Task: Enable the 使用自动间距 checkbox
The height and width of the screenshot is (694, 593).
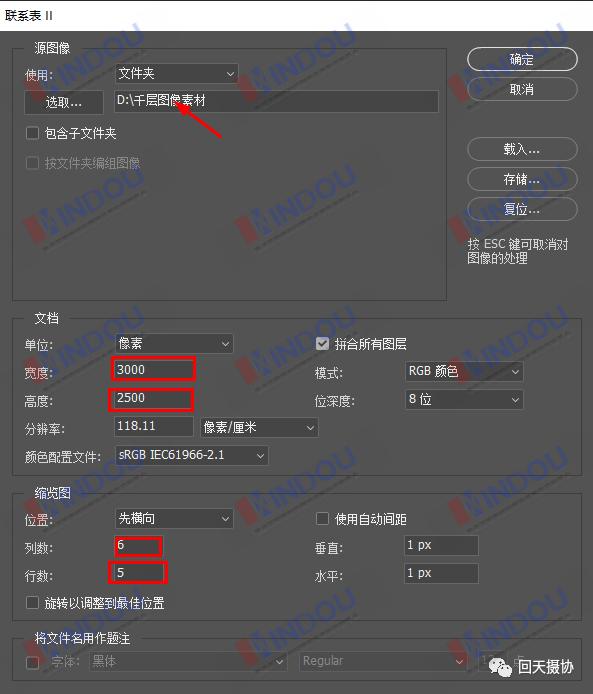Action: click(x=322, y=519)
